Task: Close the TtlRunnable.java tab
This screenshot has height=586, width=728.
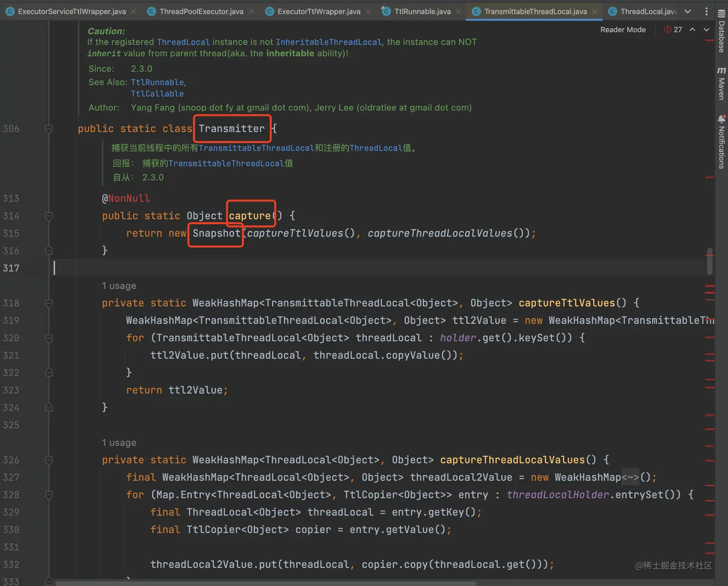Action: 458,11
